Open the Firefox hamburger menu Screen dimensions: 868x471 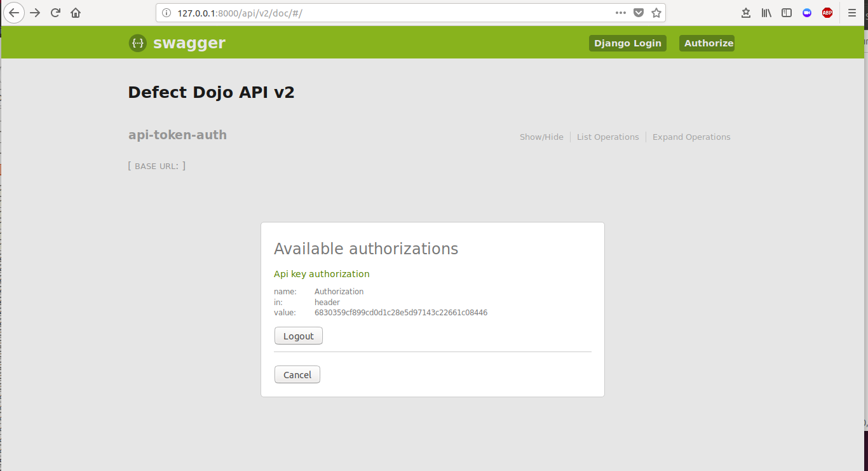click(x=852, y=12)
